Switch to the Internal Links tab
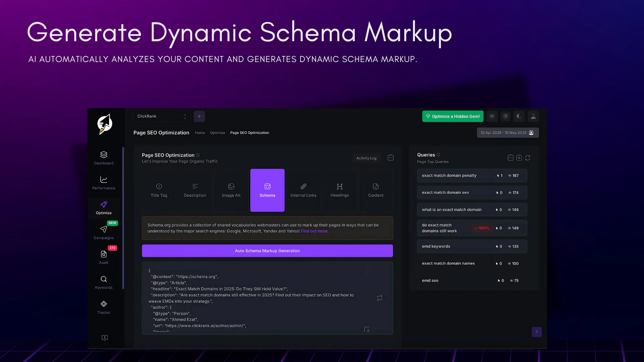The image size is (644, 362). tap(304, 190)
